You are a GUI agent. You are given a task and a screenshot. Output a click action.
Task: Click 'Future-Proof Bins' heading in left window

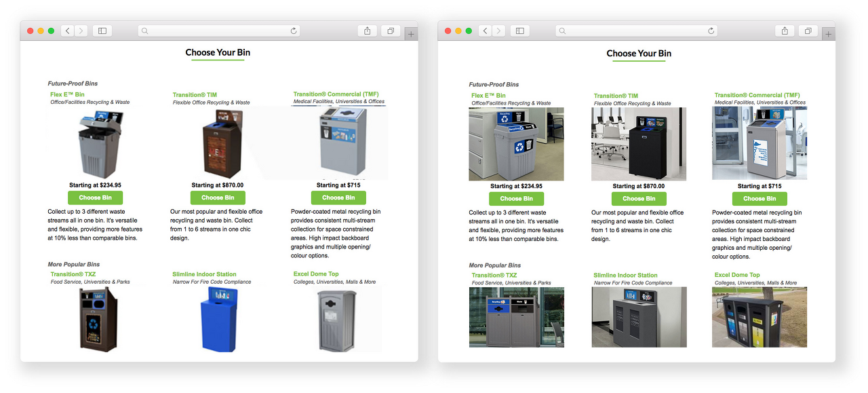tap(73, 83)
